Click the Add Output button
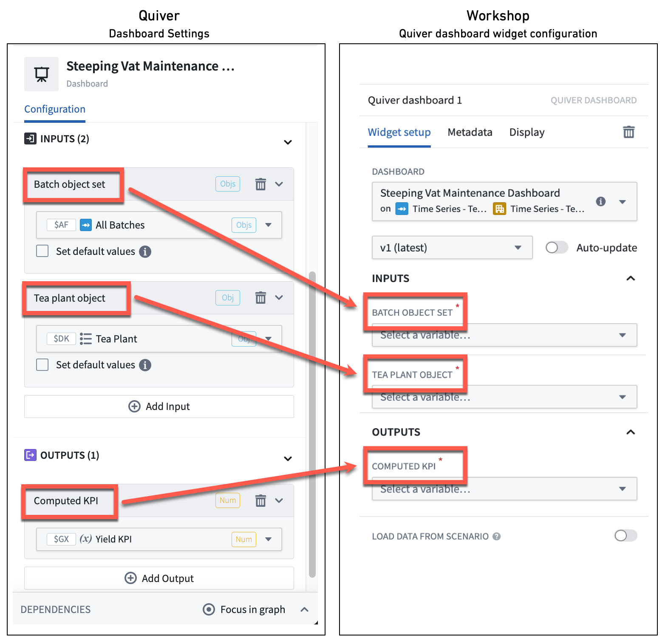The image size is (668, 644). (x=159, y=578)
